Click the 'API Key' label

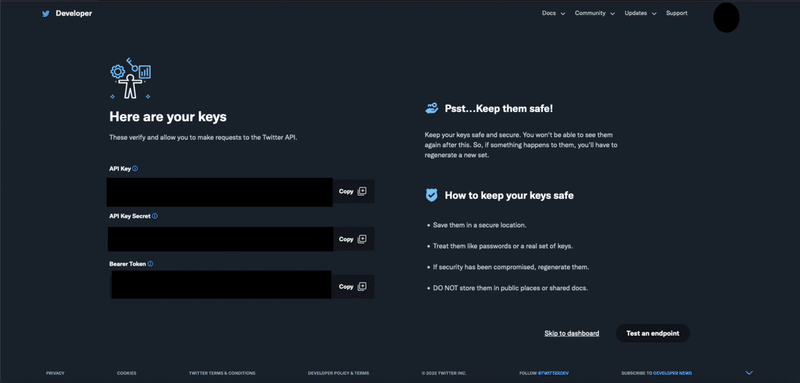click(x=120, y=169)
